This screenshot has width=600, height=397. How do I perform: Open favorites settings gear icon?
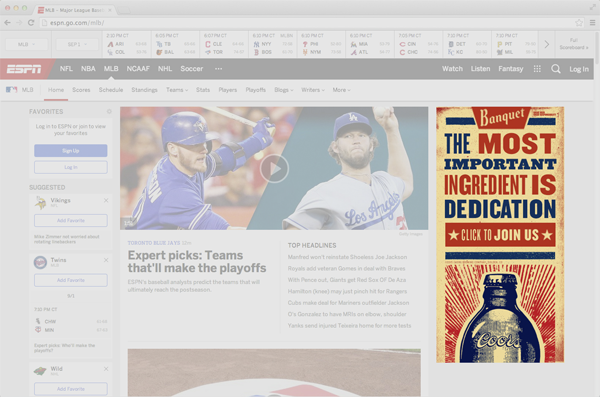tap(109, 111)
